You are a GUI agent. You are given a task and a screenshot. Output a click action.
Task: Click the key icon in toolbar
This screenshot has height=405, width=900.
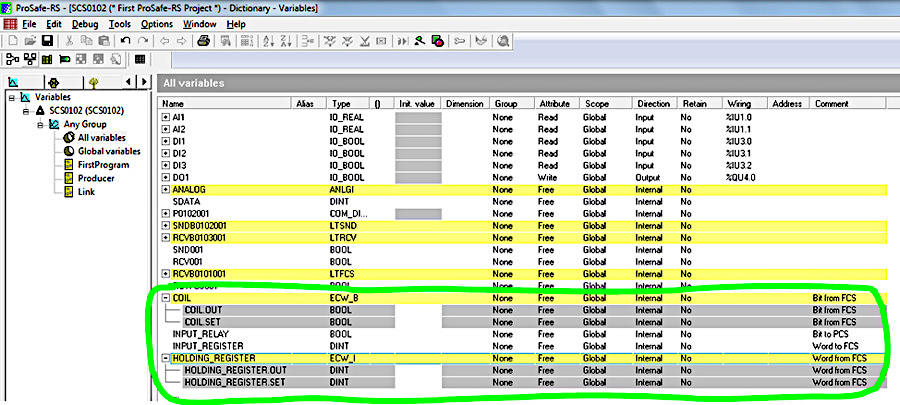coord(460,41)
